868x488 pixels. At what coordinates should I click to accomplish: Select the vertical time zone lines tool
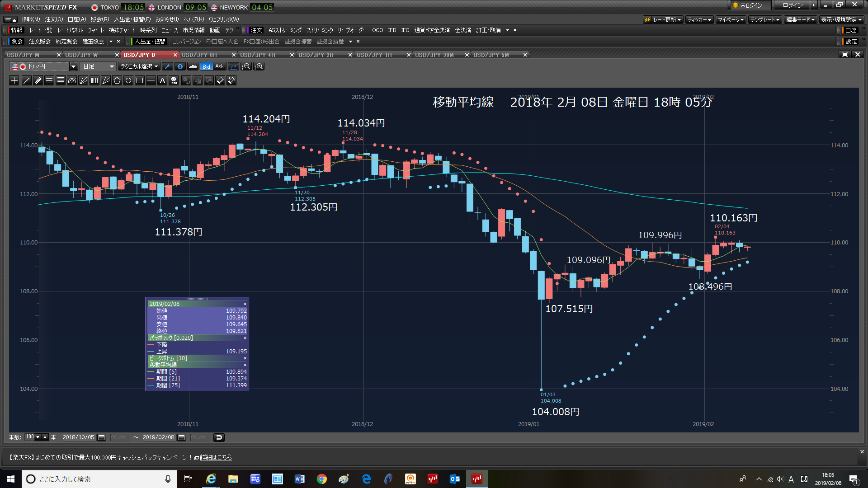[x=94, y=80]
